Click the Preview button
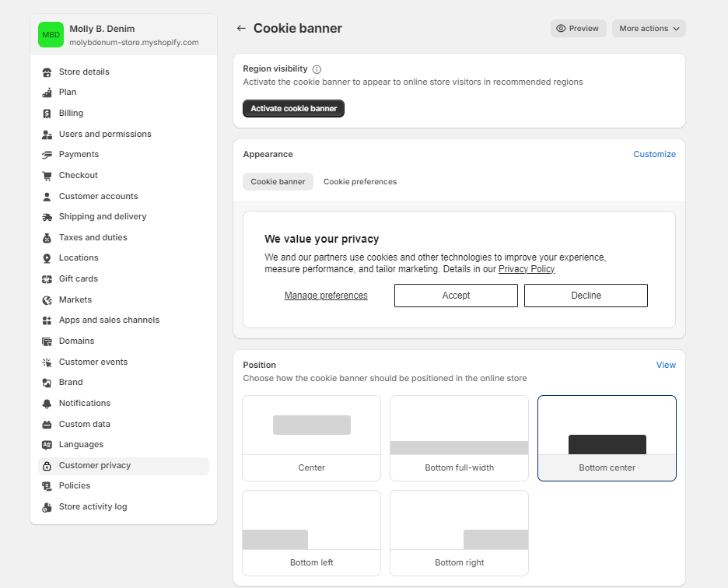The height and width of the screenshot is (588, 728). [578, 28]
